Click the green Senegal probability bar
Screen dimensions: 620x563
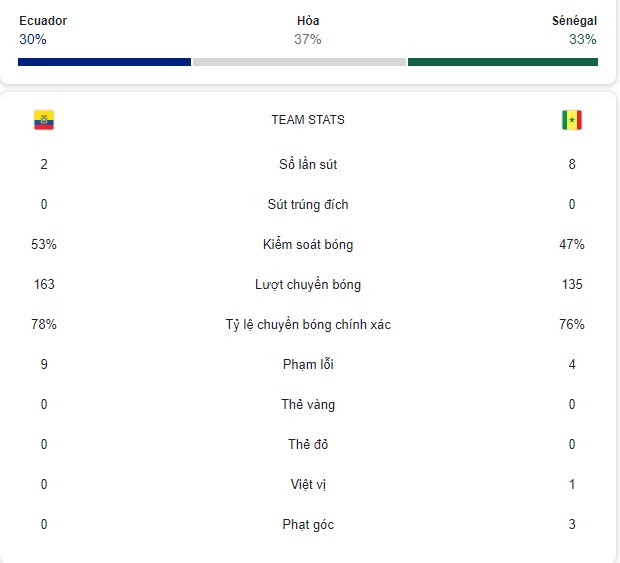pos(503,62)
